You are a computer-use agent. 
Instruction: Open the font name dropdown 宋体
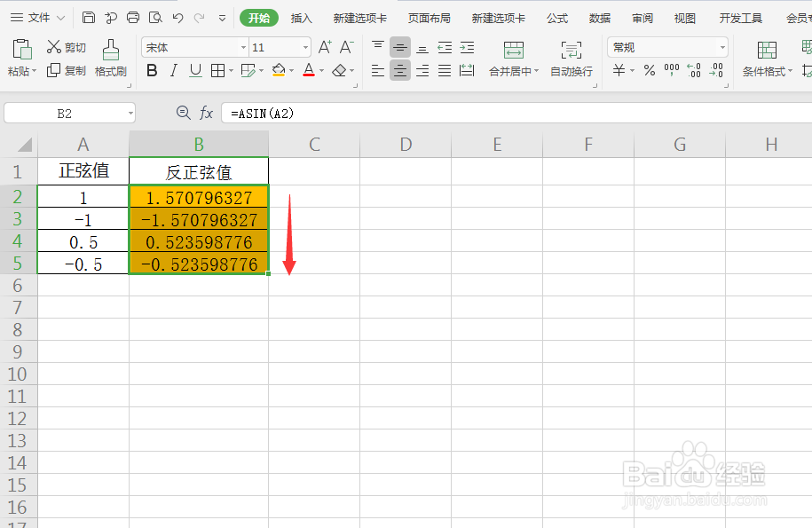[x=243, y=48]
